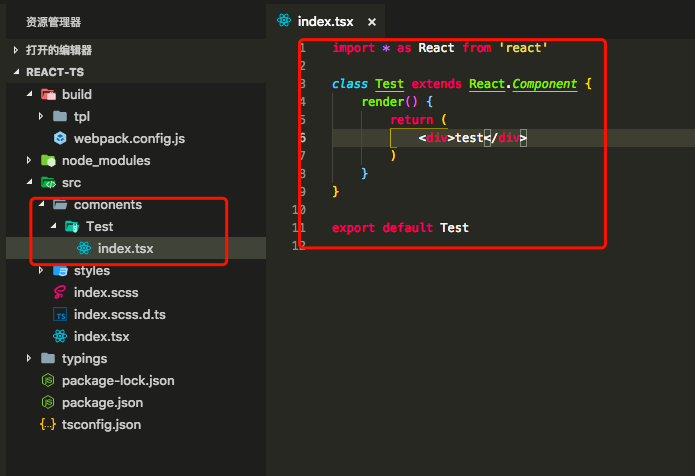The height and width of the screenshot is (476, 695).
Task: Expand the typings folder arrow
Action: click(29, 358)
